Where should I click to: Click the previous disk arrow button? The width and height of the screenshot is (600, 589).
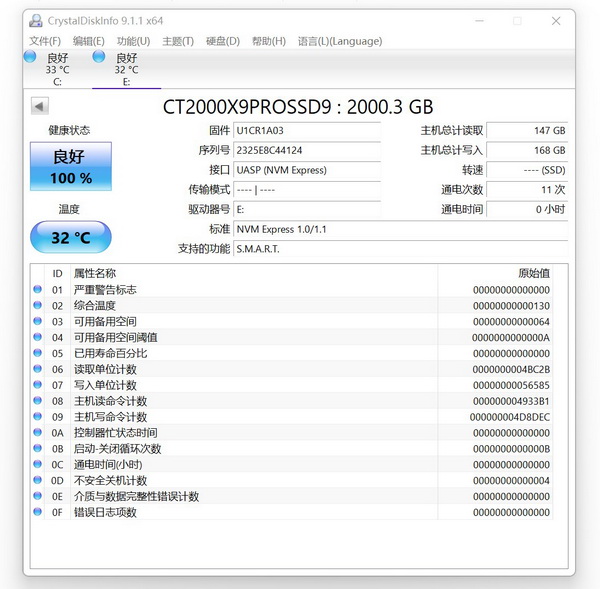(39, 106)
